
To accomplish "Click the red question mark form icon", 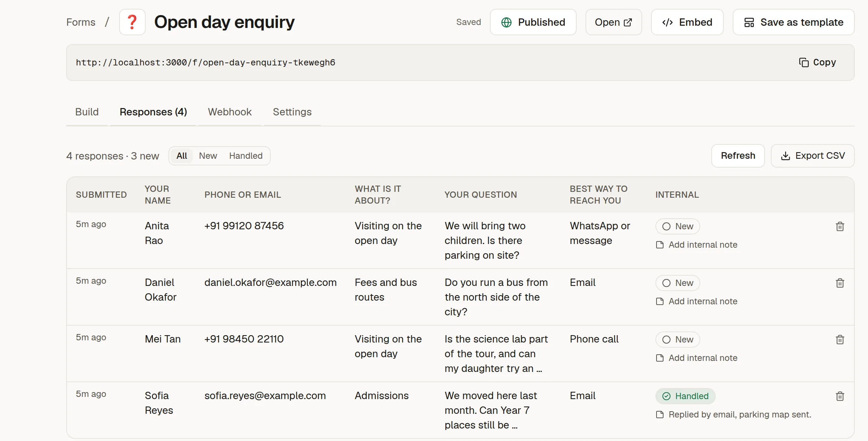I will (132, 22).
